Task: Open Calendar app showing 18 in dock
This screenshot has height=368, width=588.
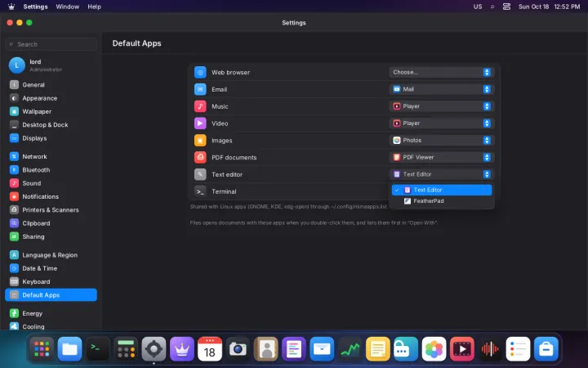Action: [x=210, y=349]
